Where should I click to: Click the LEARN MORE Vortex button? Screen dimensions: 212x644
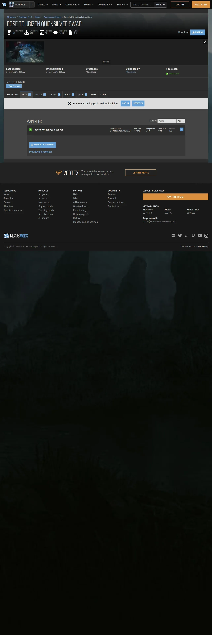pyautogui.click(x=141, y=173)
